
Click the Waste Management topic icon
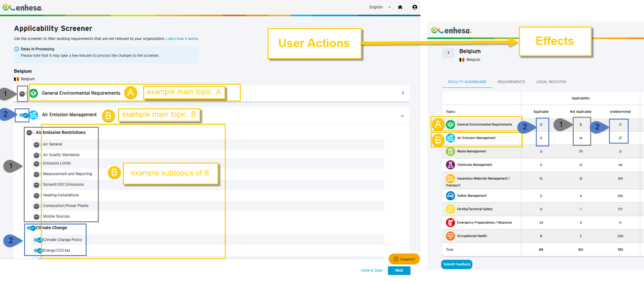[450, 151]
